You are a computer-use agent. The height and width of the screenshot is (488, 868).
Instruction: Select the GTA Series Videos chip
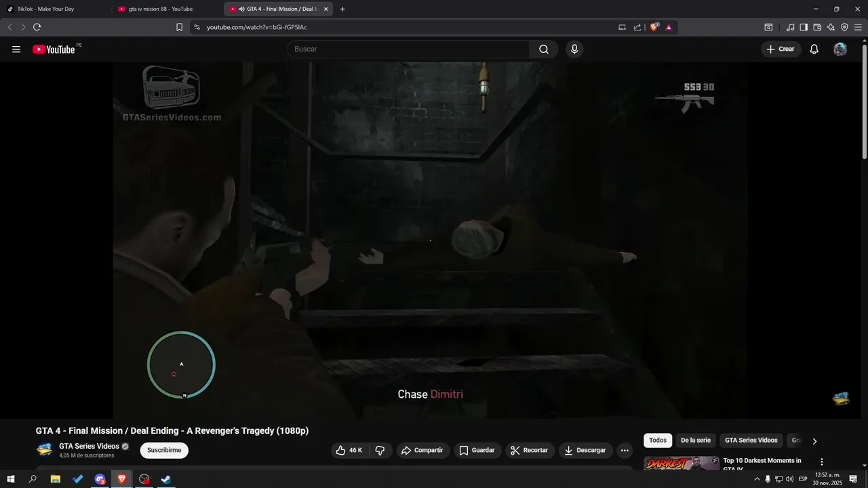[751, 441]
